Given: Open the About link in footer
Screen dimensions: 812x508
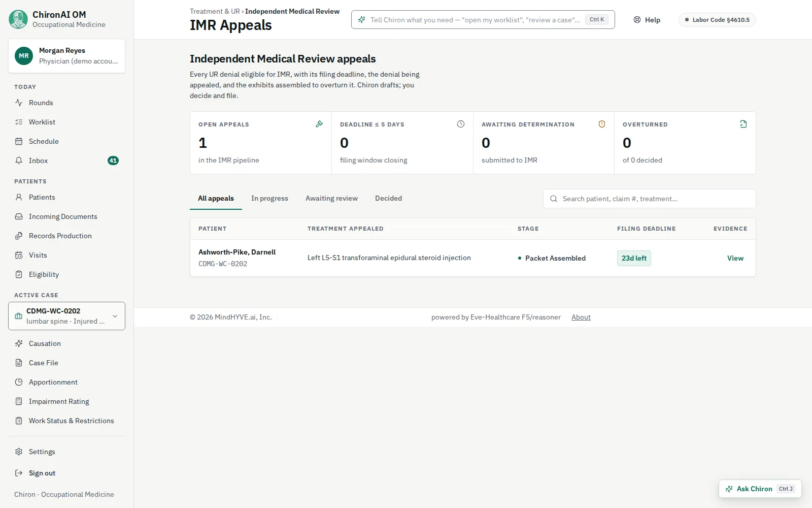Looking at the screenshot, I should [x=581, y=317].
